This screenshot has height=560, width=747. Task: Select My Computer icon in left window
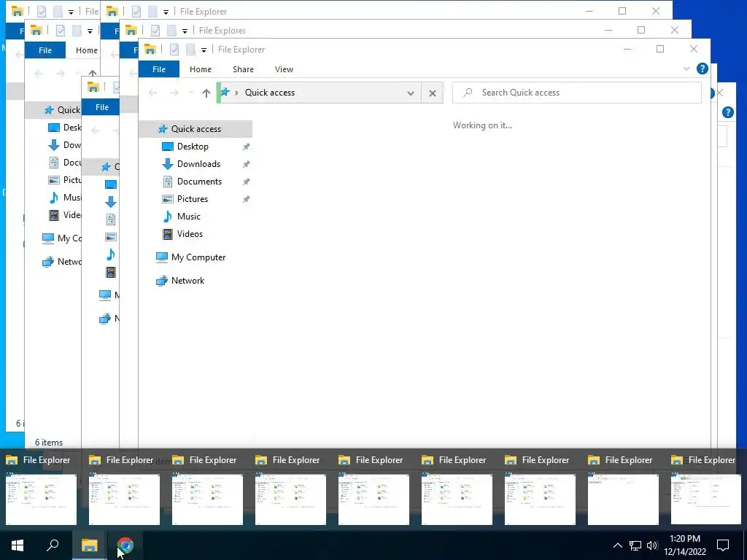pos(47,238)
